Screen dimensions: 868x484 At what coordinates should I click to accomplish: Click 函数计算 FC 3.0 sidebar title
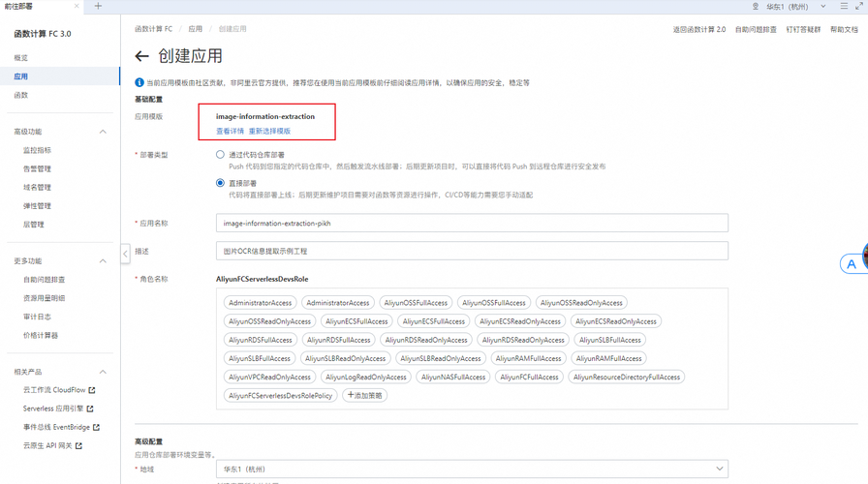43,34
